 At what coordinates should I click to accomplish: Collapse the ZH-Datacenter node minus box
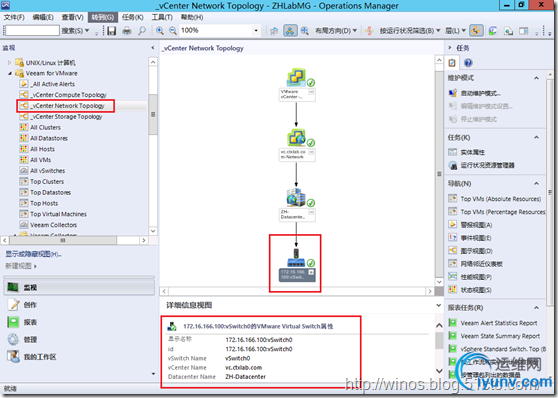click(x=311, y=212)
